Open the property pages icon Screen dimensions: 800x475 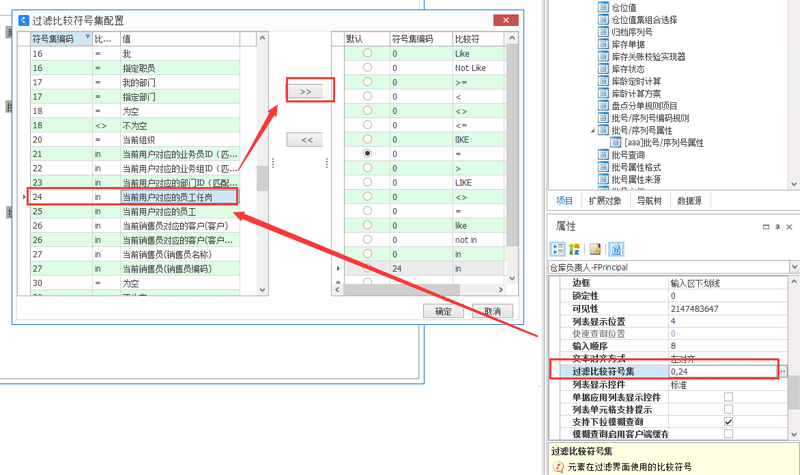pyautogui.click(x=595, y=249)
